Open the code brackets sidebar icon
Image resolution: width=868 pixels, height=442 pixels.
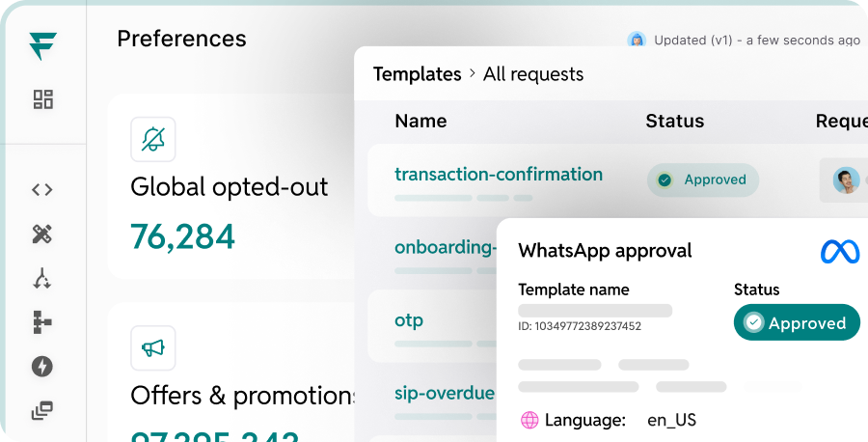(x=42, y=190)
